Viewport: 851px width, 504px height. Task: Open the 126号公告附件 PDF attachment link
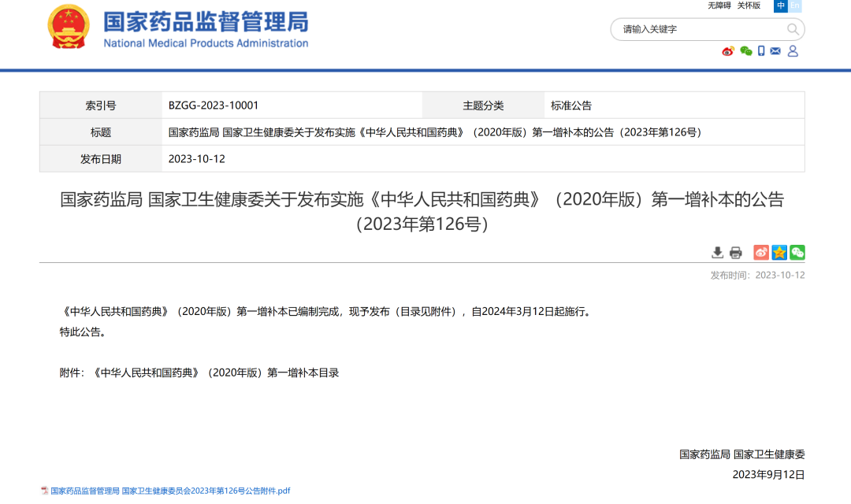point(168,490)
